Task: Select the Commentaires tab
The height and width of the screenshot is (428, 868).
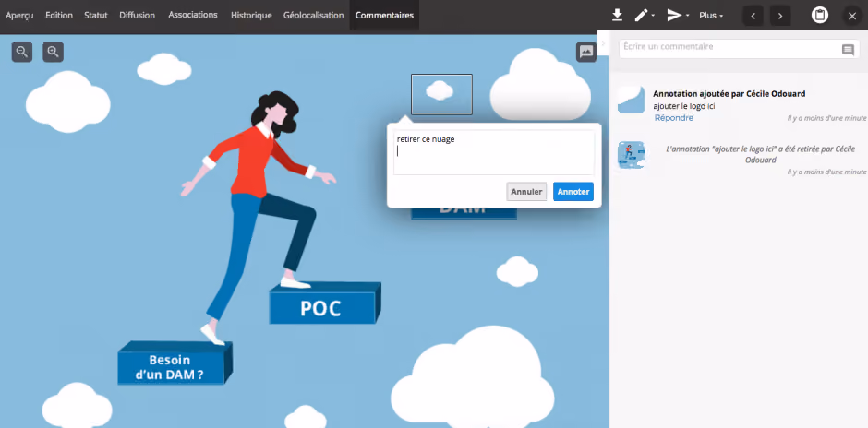Action: pyautogui.click(x=384, y=15)
